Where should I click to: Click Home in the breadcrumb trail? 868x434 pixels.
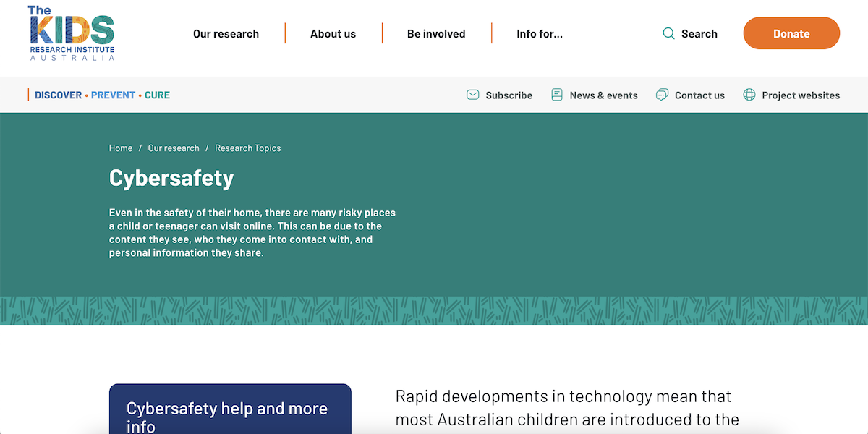[x=121, y=148]
